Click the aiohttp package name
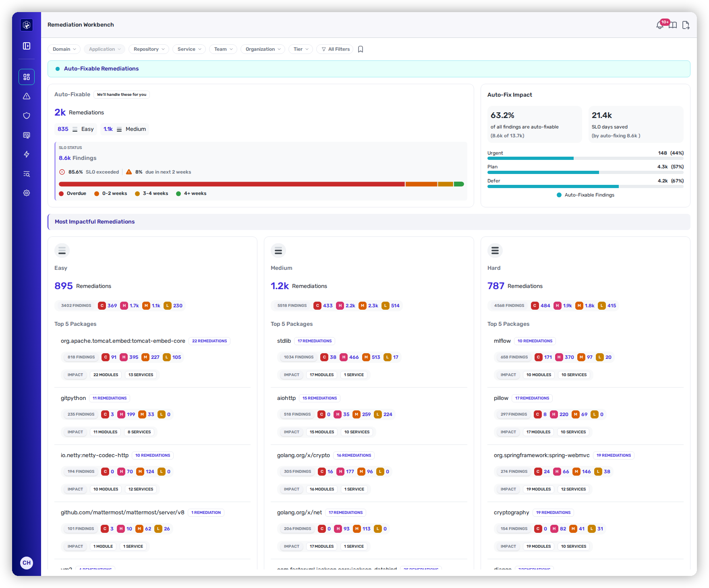This screenshot has width=709, height=588. (x=286, y=398)
